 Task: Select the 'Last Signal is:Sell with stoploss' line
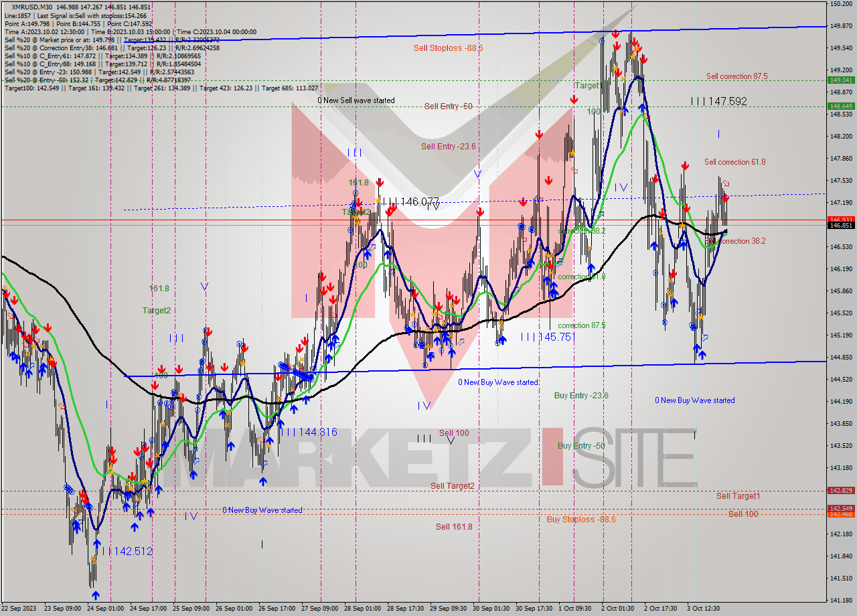(x=77, y=15)
